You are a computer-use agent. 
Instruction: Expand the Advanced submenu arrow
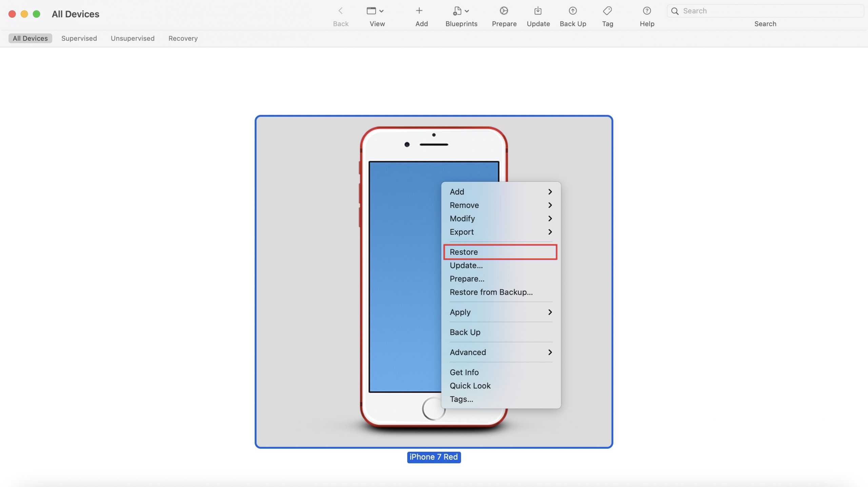tap(550, 352)
